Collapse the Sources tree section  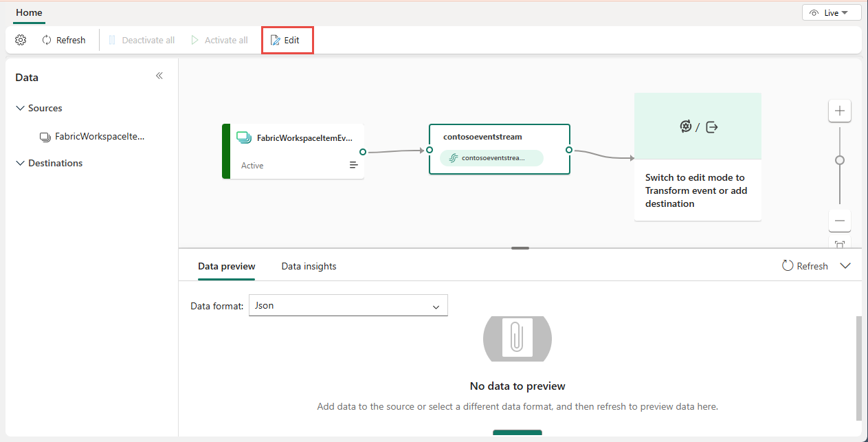coord(20,108)
